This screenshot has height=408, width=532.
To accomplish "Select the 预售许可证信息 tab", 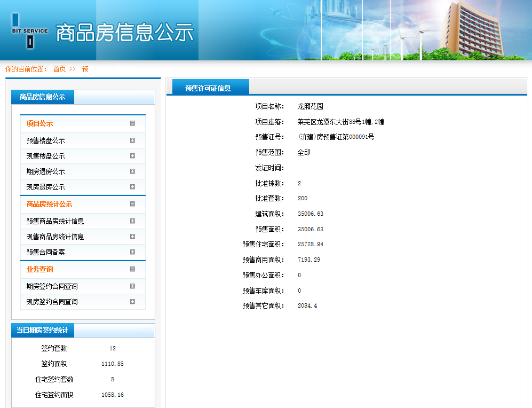I will (x=211, y=87).
